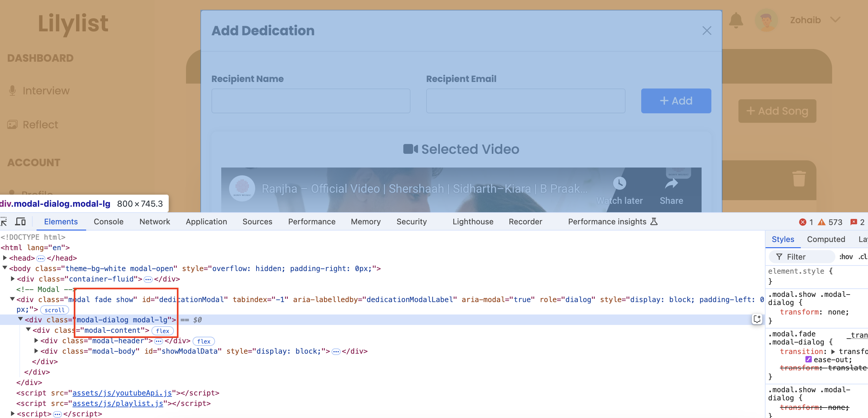Click the blue + Add button

675,101
